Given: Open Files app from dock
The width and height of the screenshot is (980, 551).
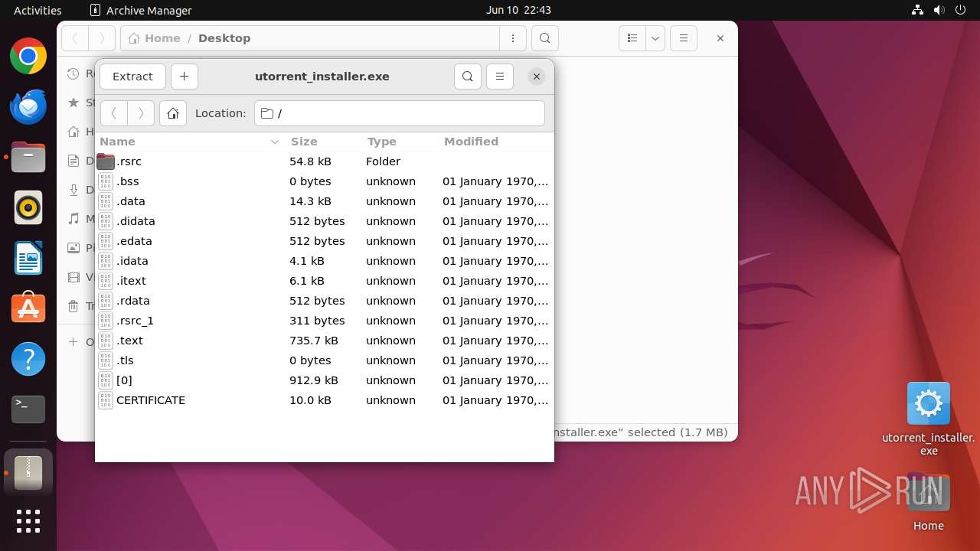Looking at the screenshot, I should (x=28, y=158).
